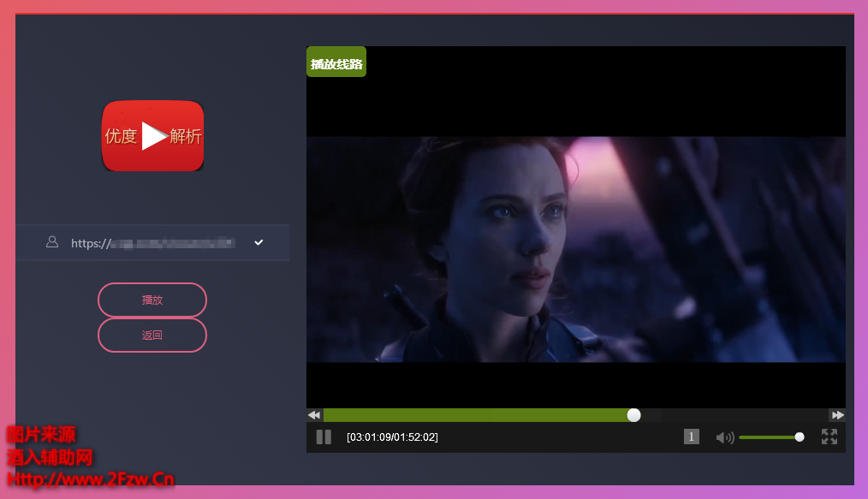Pause the video with pause button
This screenshot has width=868, height=499.
coord(324,437)
